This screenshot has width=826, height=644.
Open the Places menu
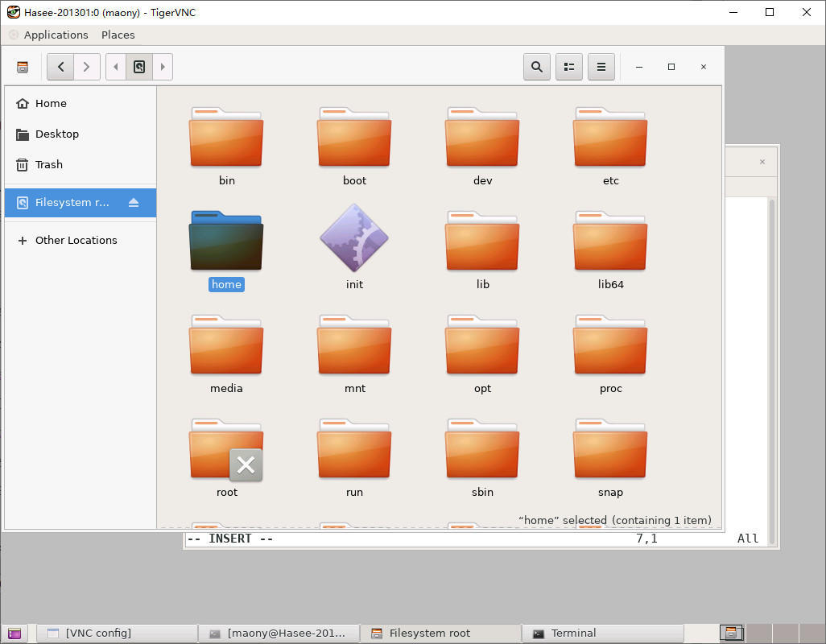click(118, 35)
